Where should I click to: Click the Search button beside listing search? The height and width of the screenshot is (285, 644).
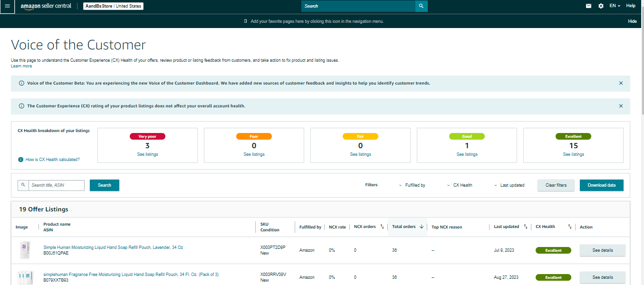pos(105,185)
